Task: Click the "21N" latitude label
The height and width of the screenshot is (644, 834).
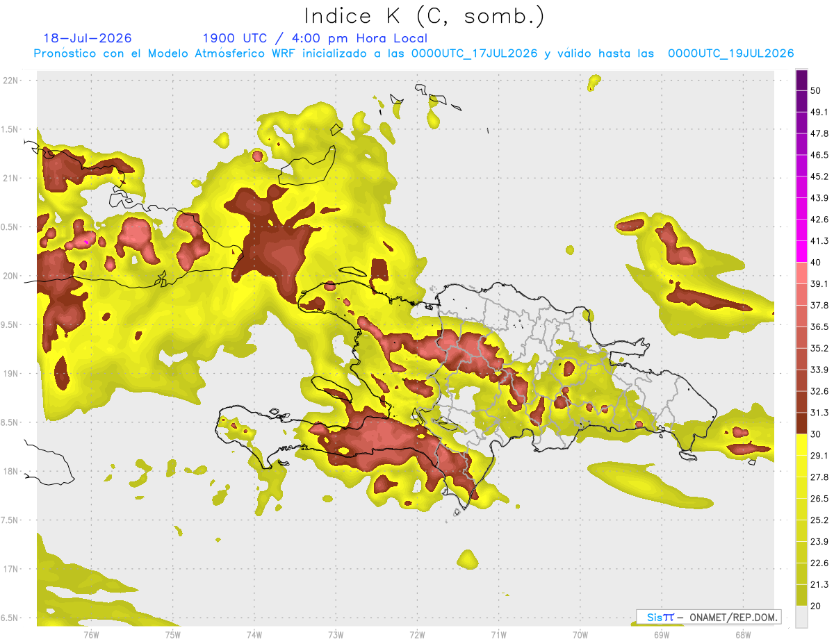Action: [12, 178]
